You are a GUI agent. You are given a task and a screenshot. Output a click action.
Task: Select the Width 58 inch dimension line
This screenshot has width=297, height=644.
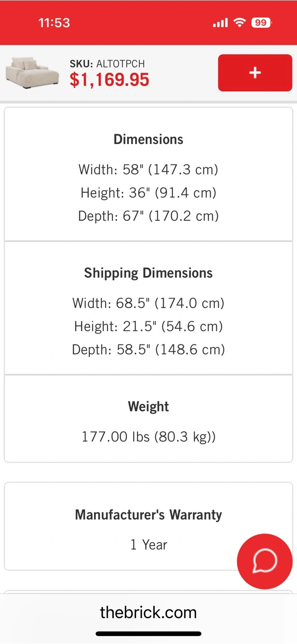pos(148,169)
